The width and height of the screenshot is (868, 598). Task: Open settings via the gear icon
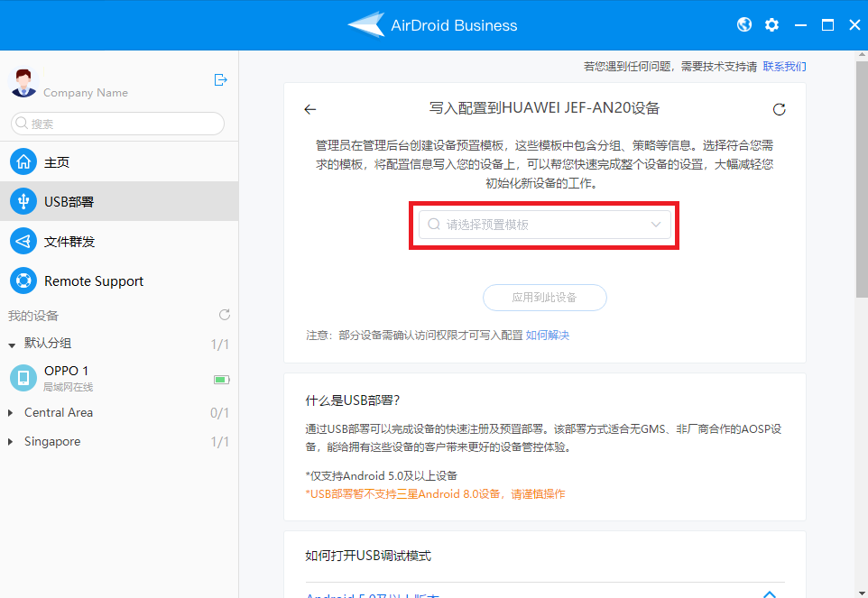(771, 25)
